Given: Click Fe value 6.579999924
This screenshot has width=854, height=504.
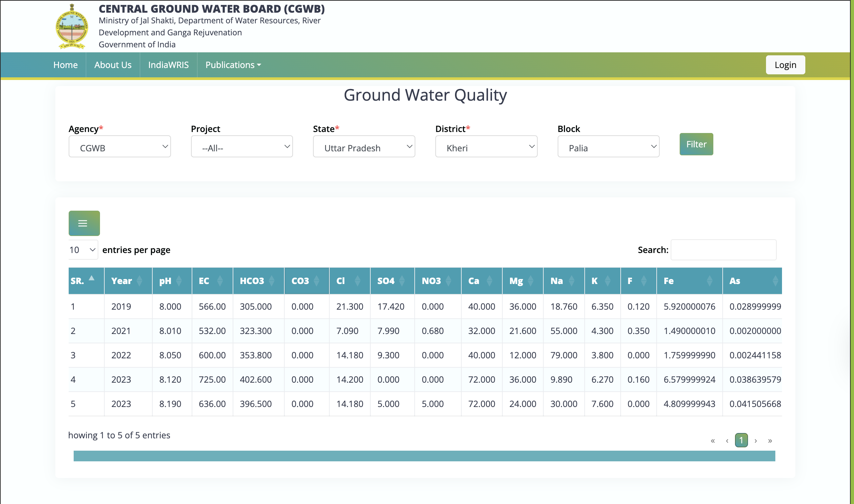Looking at the screenshot, I should click(689, 379).
